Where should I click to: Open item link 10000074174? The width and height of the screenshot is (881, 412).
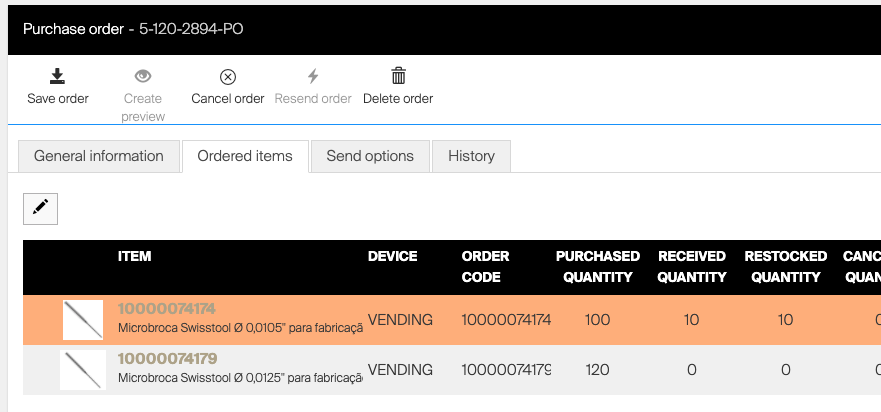167,308
